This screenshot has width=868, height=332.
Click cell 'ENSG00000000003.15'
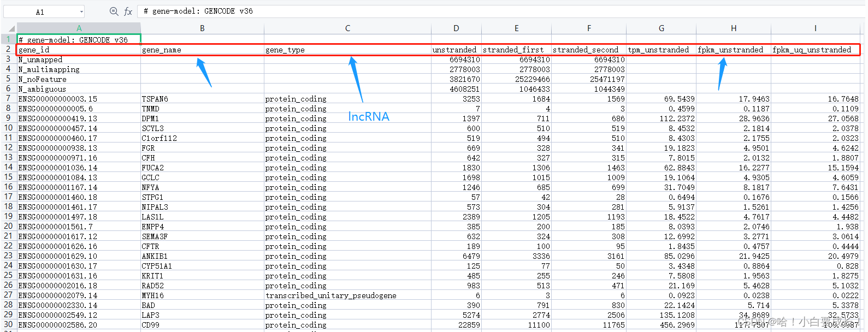(x=79, y=99)
